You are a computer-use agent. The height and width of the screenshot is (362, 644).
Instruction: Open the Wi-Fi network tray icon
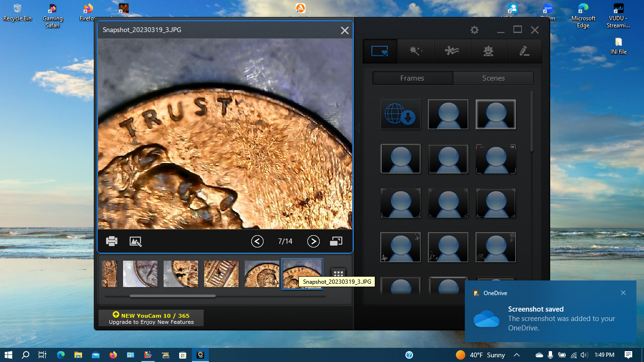pos(574,355)
